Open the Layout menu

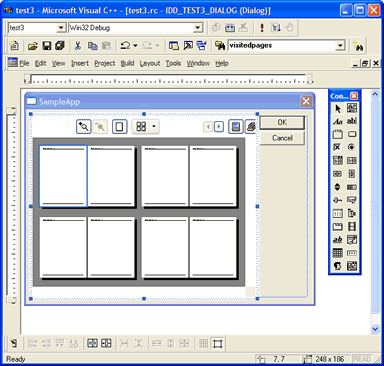(x=150, y=63)
